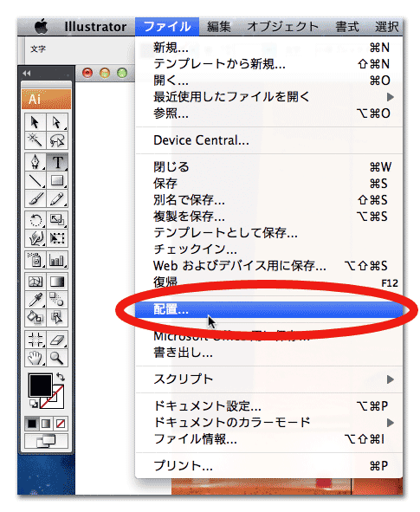This screenshot has width=420, height=512.
Task: Select the Crop Area tool
Action: [35, 340]
